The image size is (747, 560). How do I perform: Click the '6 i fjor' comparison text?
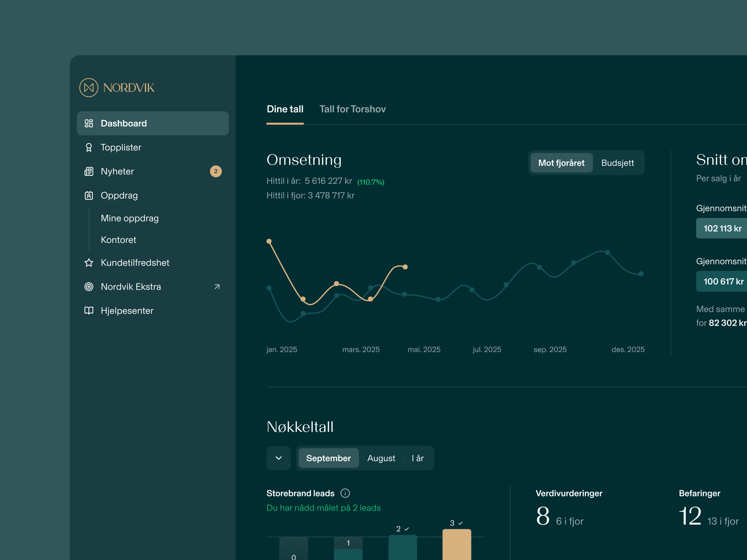click(570, 521)
